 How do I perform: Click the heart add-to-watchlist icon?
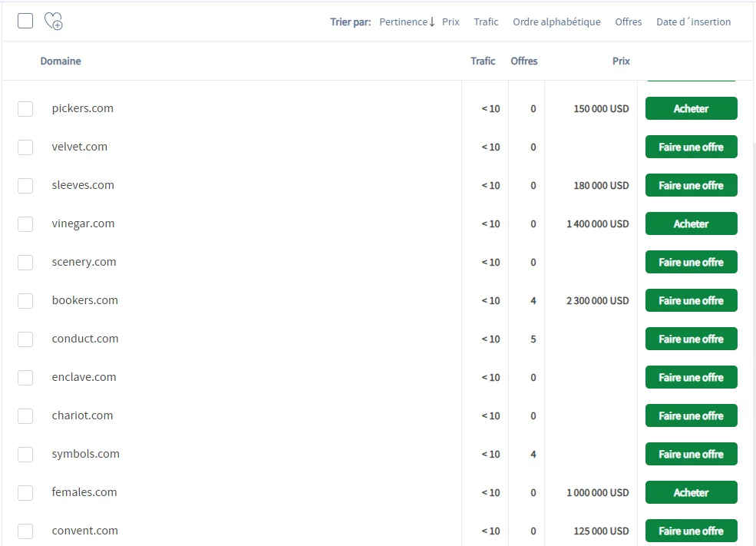pos(53,22)
